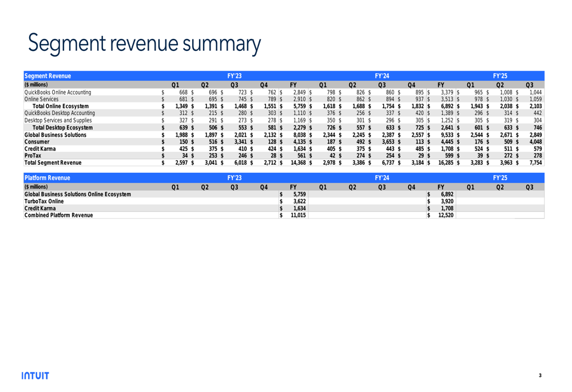Screen dimensions: 572x392
Task: Select the 'Total Online Ecosystem' row label
Action: coord(61,106)
